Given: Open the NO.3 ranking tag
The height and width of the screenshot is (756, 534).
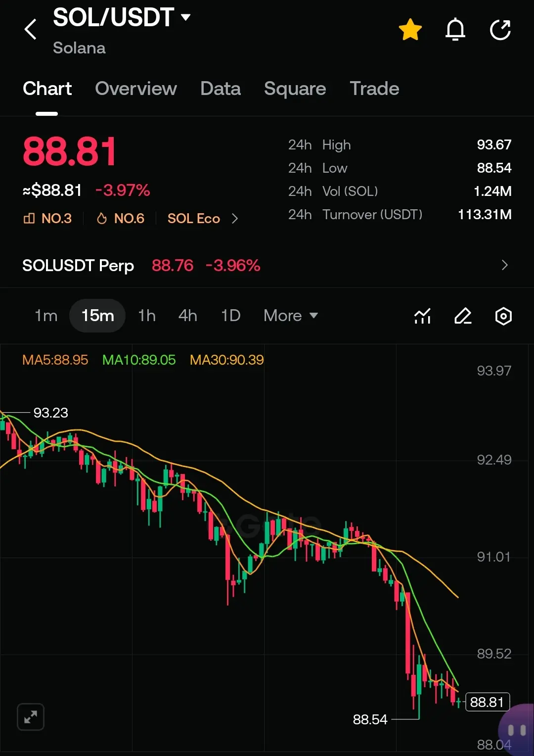Looking at the screenshot, I should pyautogui.click(x=48, y=218).
